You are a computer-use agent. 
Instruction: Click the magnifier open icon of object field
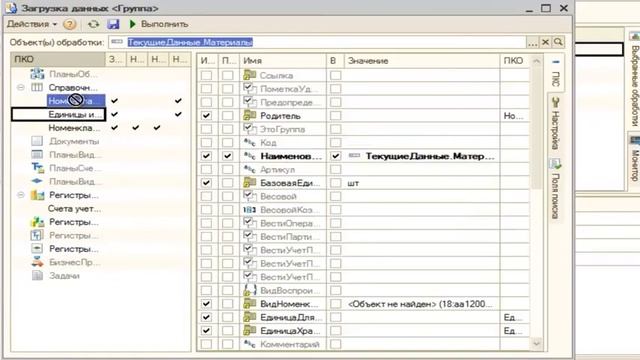pyautogui.click(x=558, y=42)
